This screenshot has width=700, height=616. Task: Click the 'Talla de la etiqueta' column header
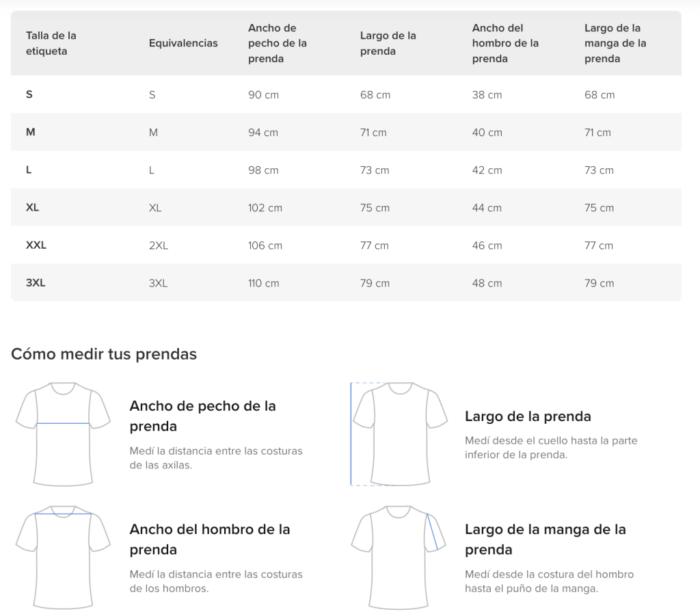(51, 43)
